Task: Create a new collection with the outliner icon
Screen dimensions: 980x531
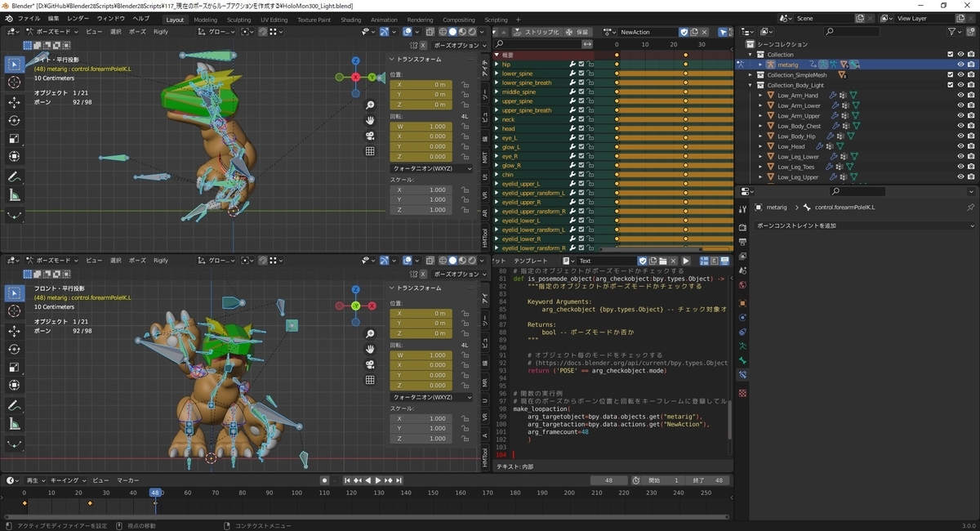Action: (x=971, y=31)
